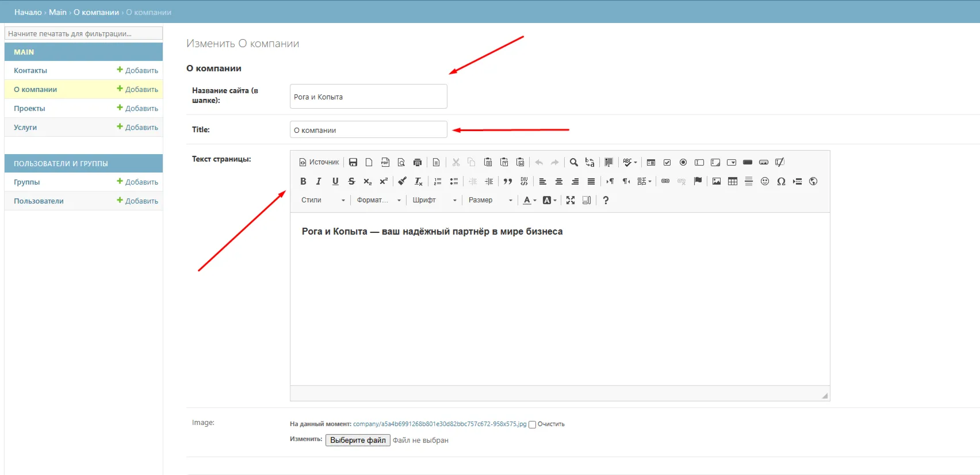Click the Copy Formatting brush icon
Image resolution: width=980 pixels, height=475 pixels.
pos(403,181)
